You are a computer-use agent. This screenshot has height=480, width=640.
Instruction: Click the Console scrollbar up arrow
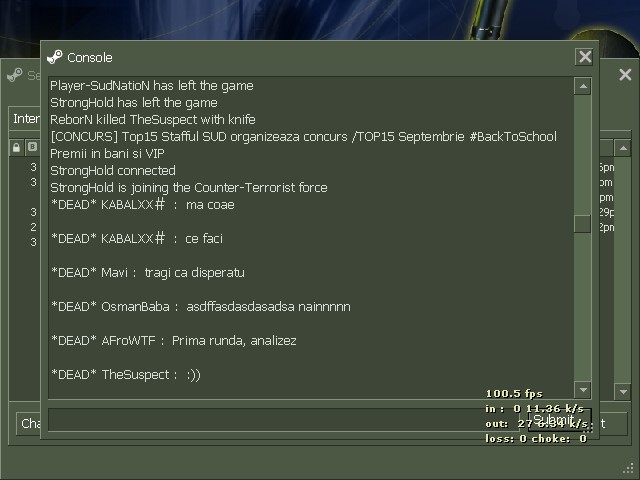coord(583,86)
